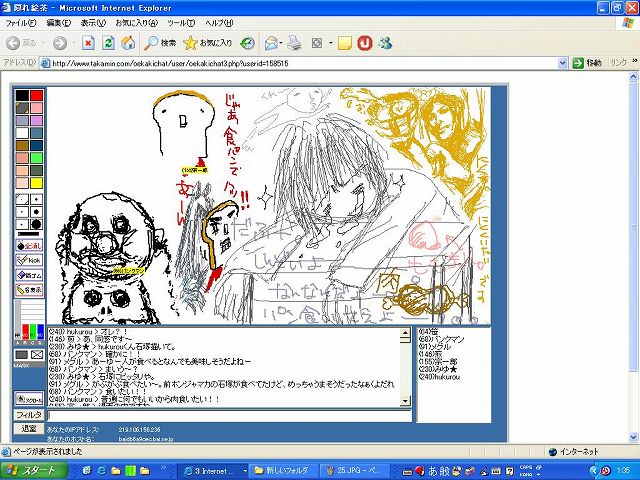This screenshot has height=480, width=640.
Task: Click the address bar URL field
Action: 304,63
